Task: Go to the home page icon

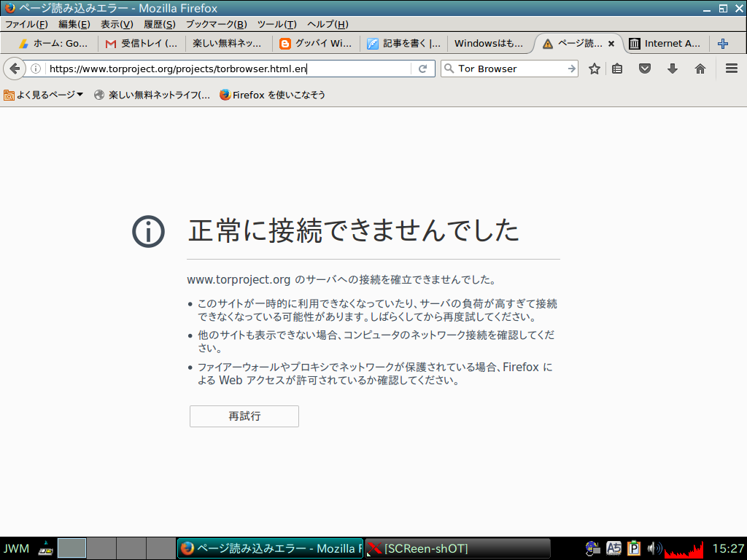Action: [x=700, y=69]
